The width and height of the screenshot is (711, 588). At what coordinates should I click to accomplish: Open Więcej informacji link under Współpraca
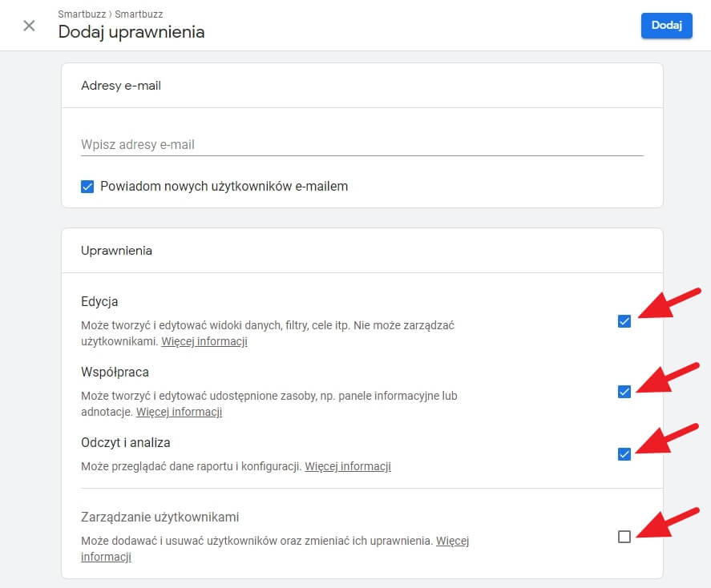pos(179,412)
